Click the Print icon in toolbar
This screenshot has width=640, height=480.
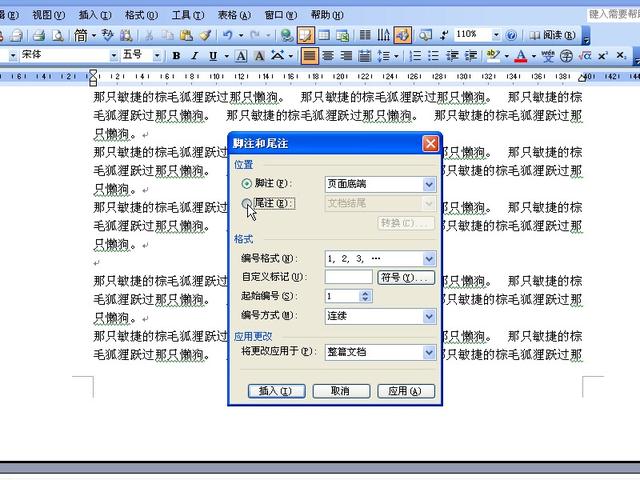pos(39,36)
